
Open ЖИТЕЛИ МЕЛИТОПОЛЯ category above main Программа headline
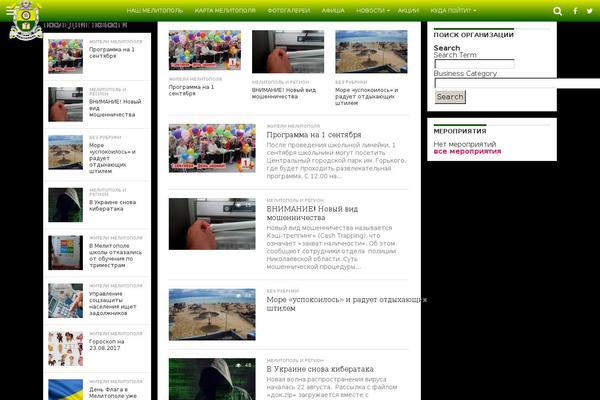(293, 126)
